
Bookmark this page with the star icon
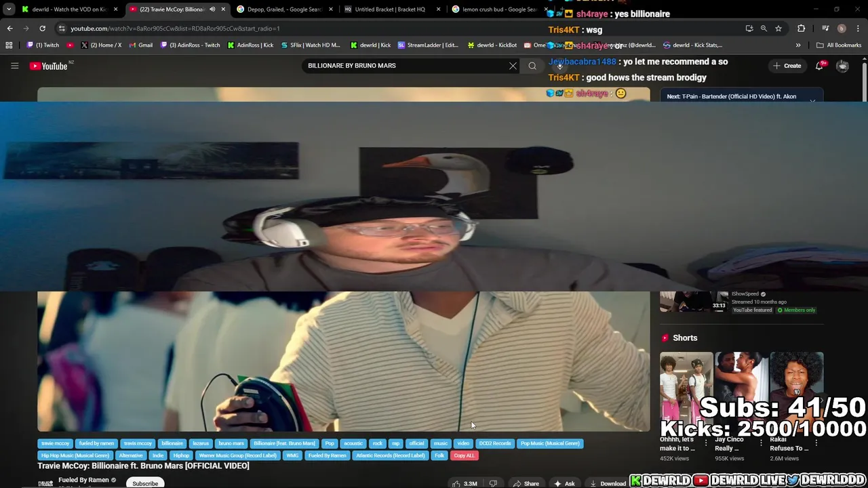(778, 28)
